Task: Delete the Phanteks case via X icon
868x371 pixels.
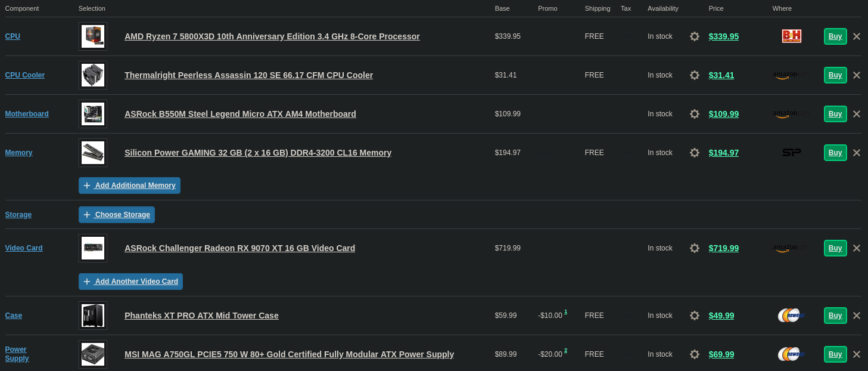Action: pos(857,316)
